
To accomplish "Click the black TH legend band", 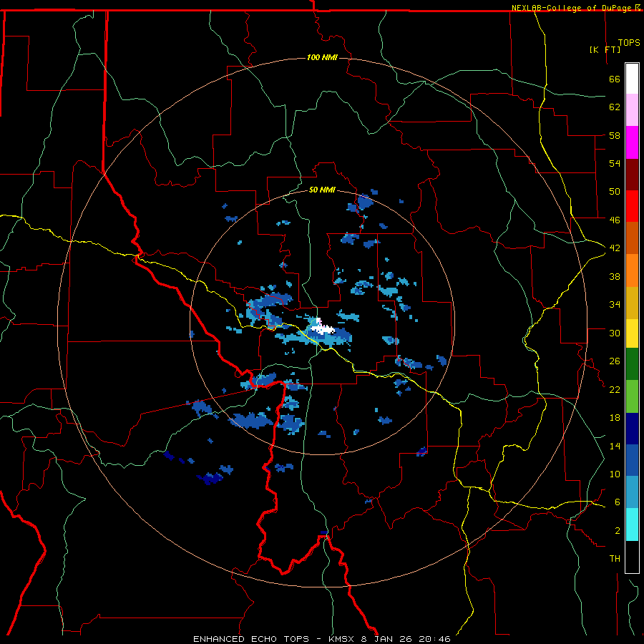I will click(632, 557).
